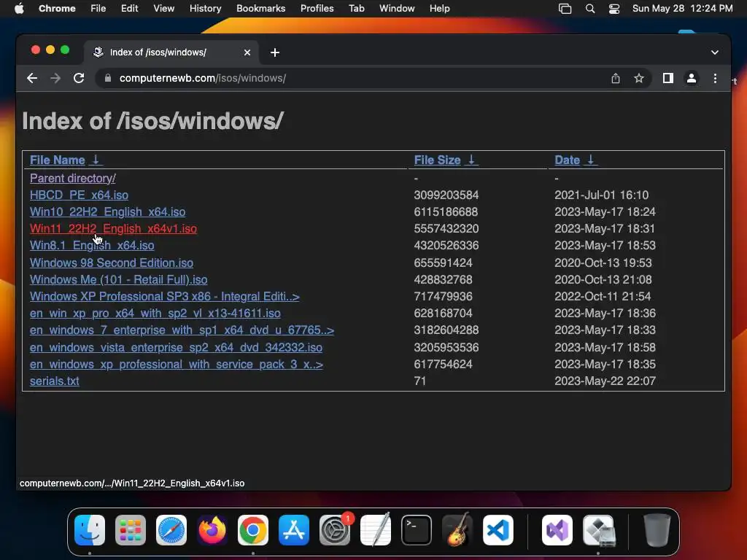Download en_windows_xp_professional_with_service_pack_3

coord(177,365)
